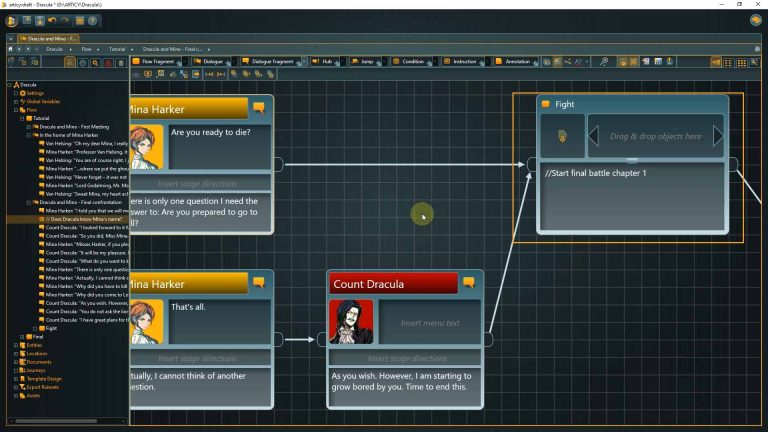The width and height of the screenshot is (768, 432).
Task: Expand Dracula and Mina - First Meeting node
Action: pos(28,127)
